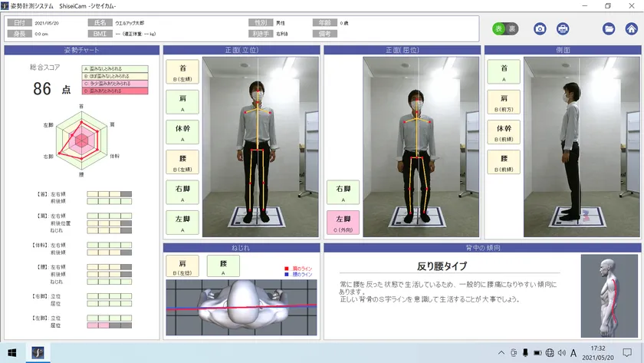The image size is (644, 363).
Task: Click the 首 左右傾 score bar
Action: click(109, 194)
